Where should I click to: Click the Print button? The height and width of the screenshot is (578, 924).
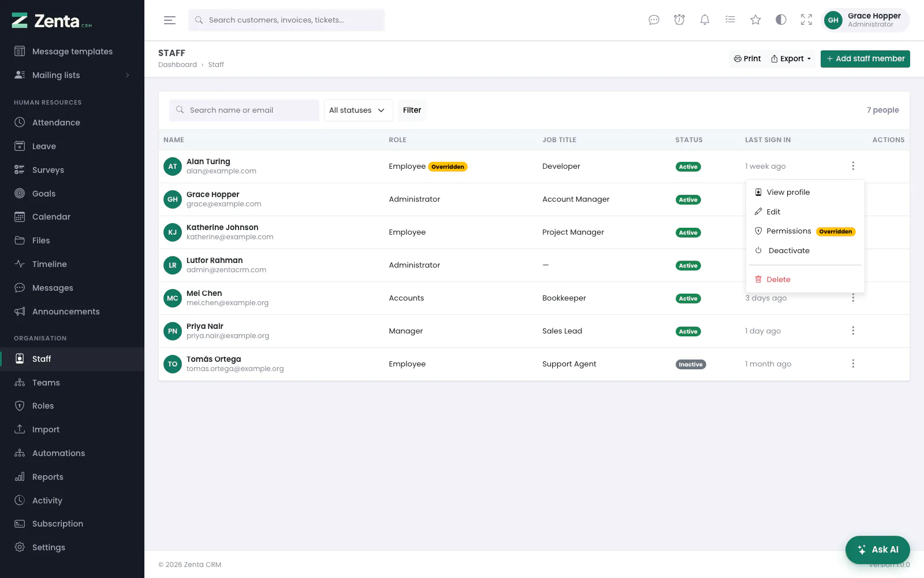pos(747,58)
